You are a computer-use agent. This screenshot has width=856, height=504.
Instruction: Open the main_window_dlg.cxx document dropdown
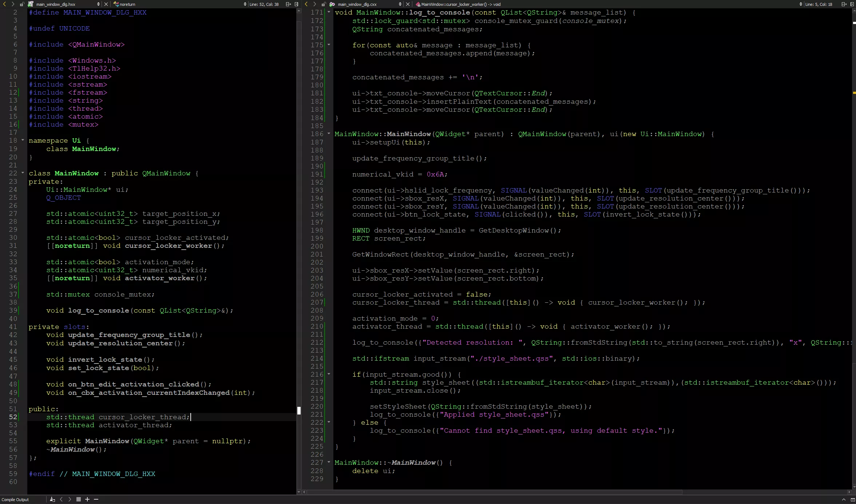coord(400,4)
